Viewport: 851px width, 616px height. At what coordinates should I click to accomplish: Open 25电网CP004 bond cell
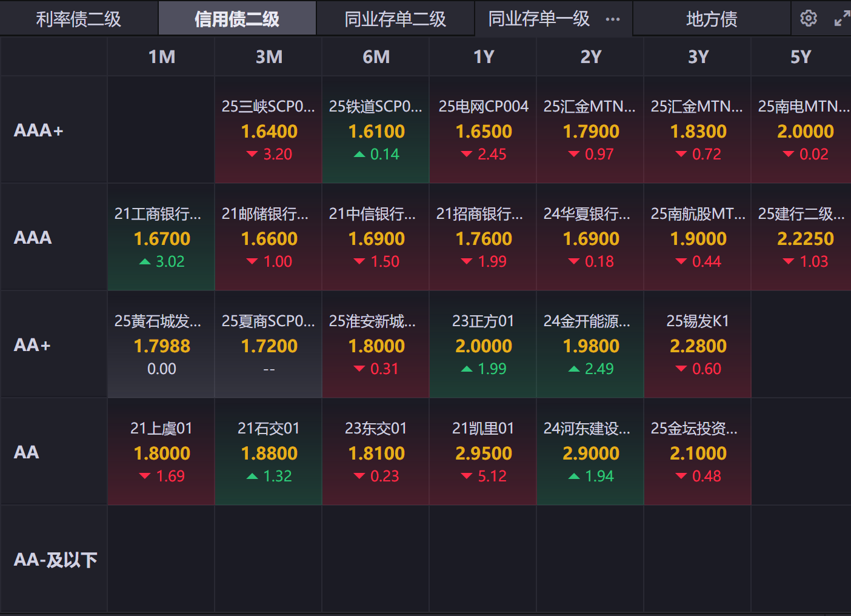click(x=483, y=130)
